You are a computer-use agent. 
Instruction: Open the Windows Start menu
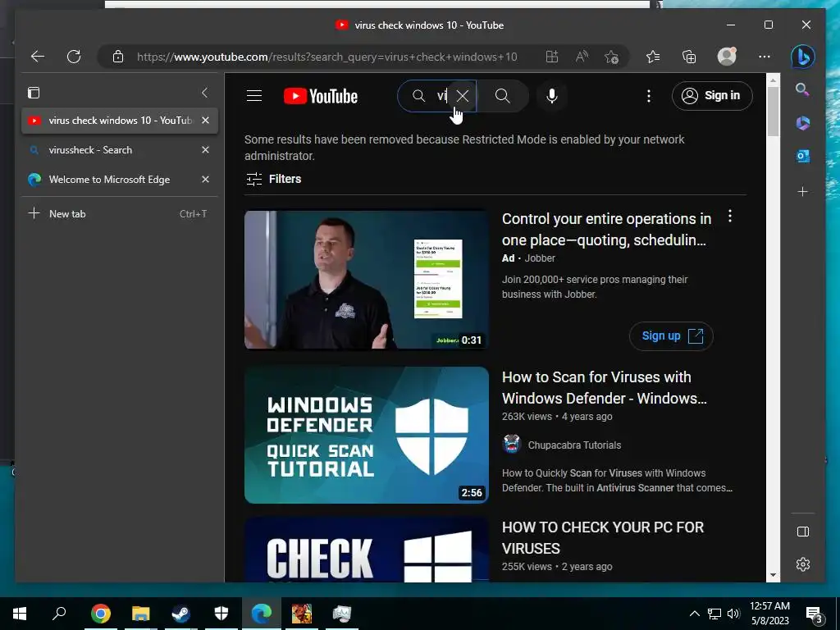20,614
